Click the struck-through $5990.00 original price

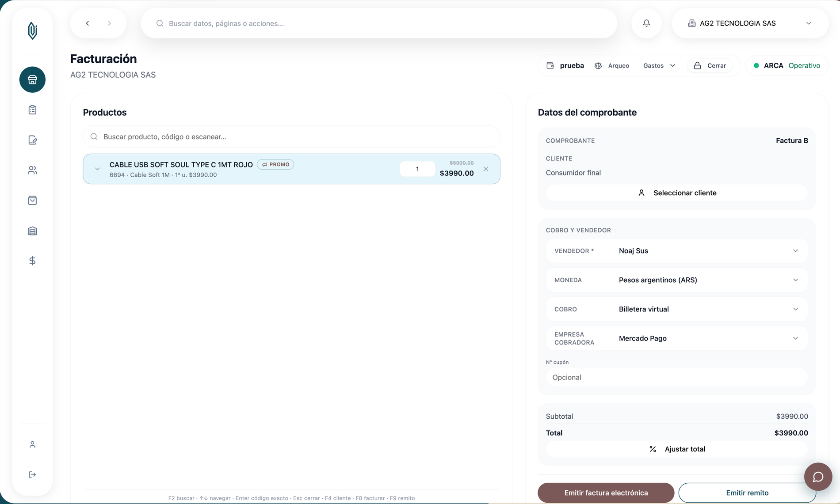click(462, 163)
